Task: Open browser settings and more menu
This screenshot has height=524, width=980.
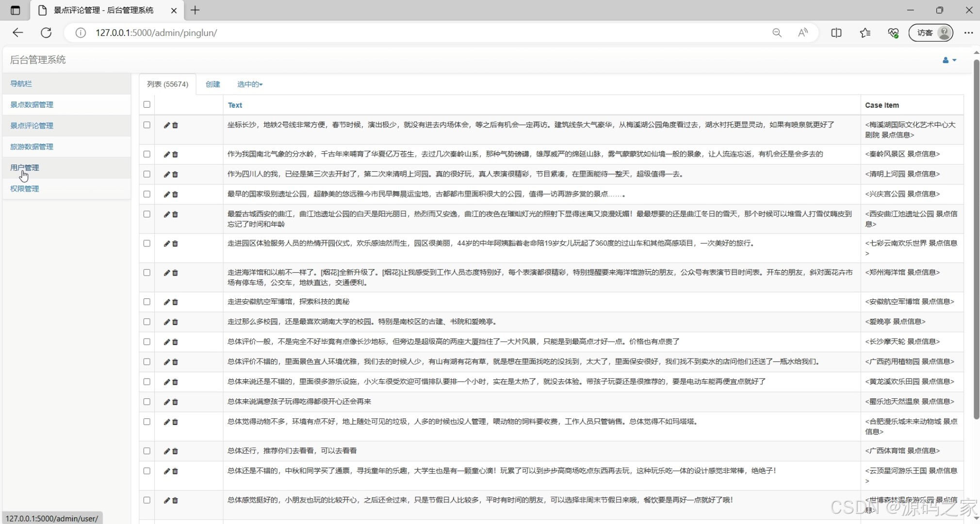Action: point(968,33)
